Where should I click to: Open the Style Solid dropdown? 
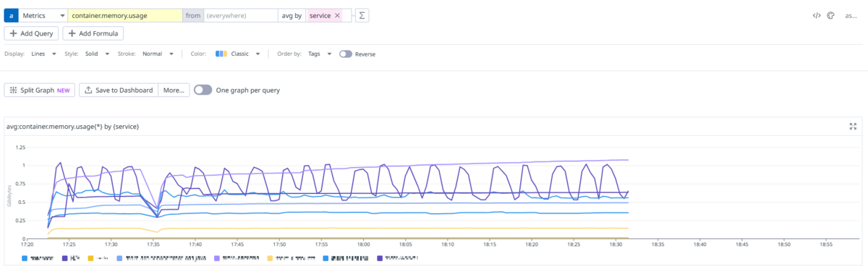pos(97,54)
